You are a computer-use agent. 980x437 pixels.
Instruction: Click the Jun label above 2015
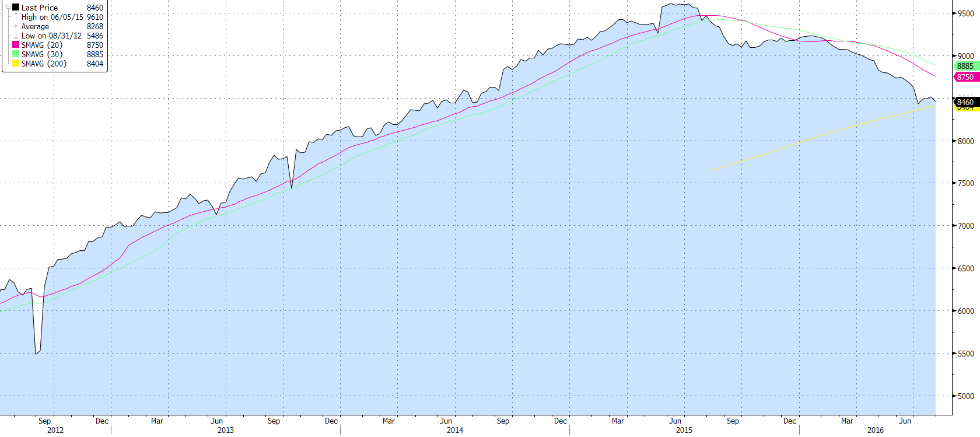675,421
